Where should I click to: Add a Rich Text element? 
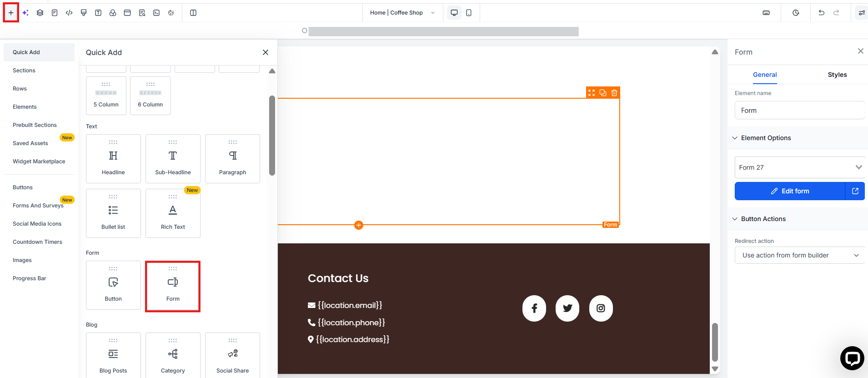point(173,213)
